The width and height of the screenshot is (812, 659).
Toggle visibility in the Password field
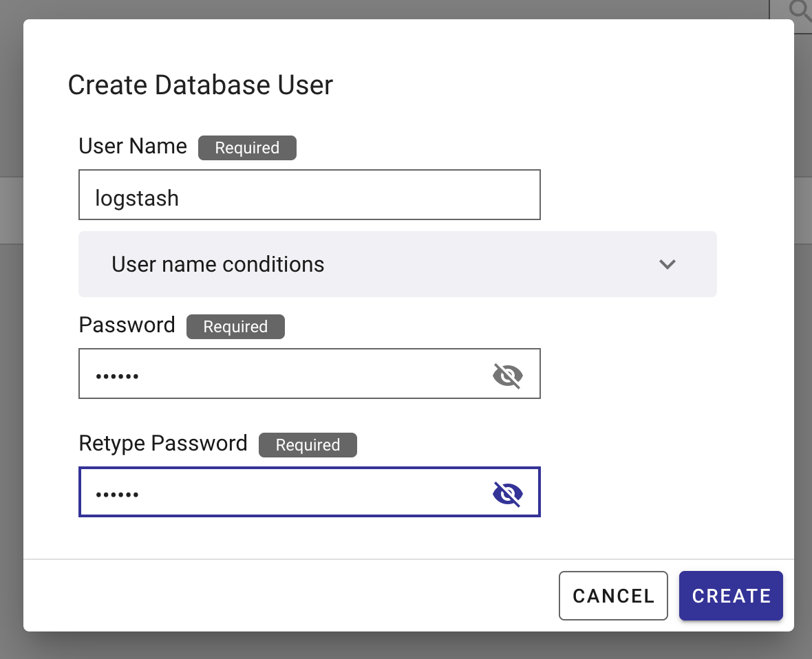[507, 376]
